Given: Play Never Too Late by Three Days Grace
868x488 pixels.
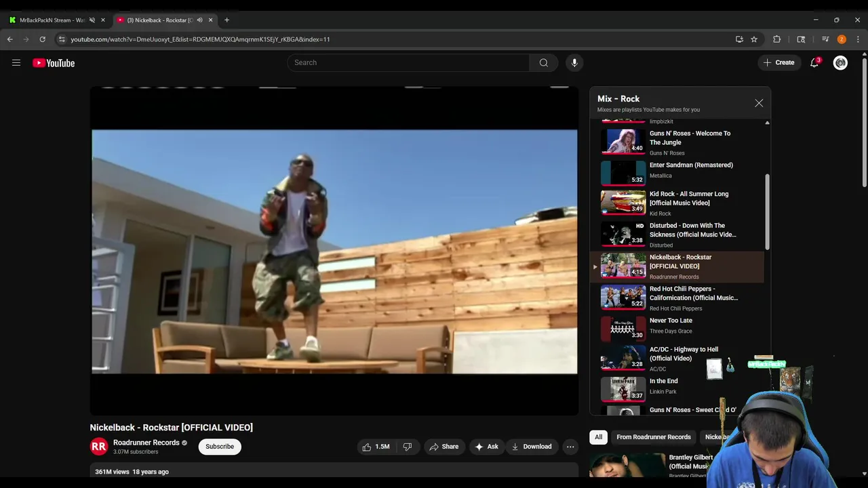Looking at the screenshot, I should coord(677,329).
